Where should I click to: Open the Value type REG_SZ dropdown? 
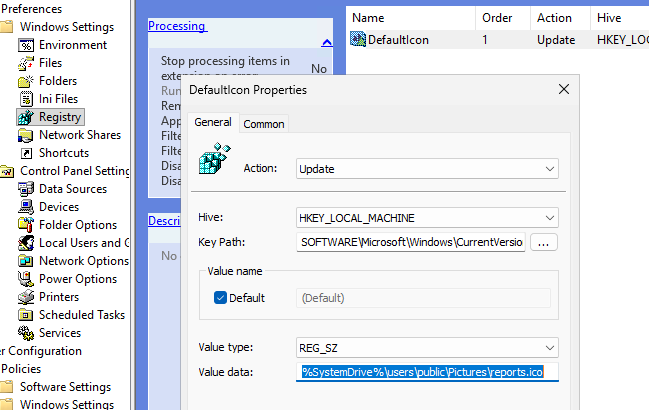pos(427,348)
